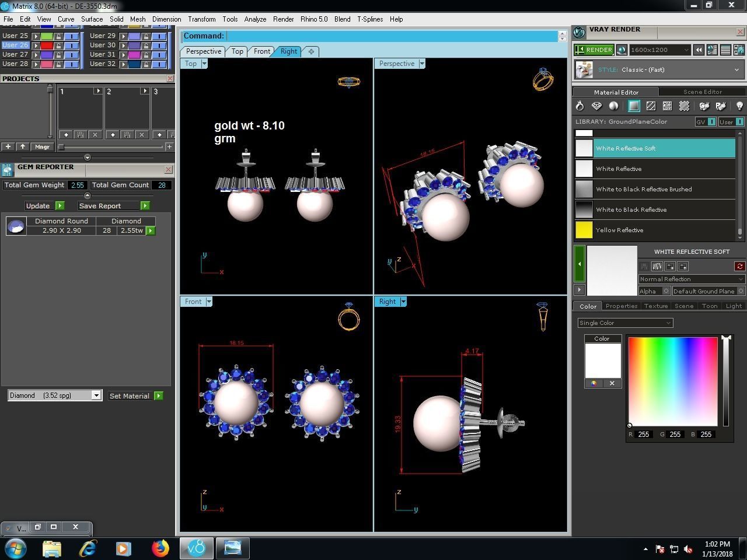747x560 pixels.
Task: Open the render resolution 1600x1200 dropdown
Action: [659, 50]
